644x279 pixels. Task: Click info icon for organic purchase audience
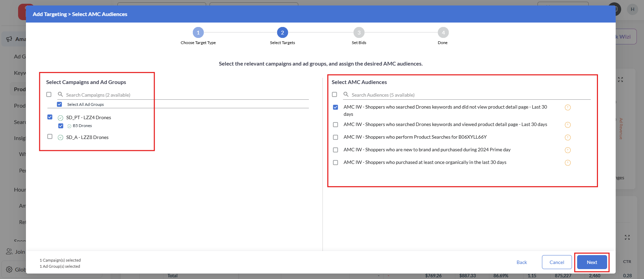tap(568, 163)
